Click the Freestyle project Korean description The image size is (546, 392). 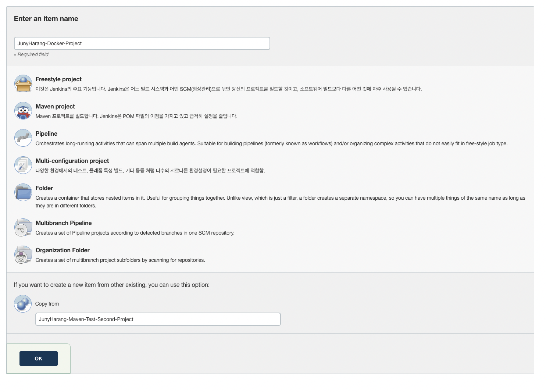click(229, 89)
